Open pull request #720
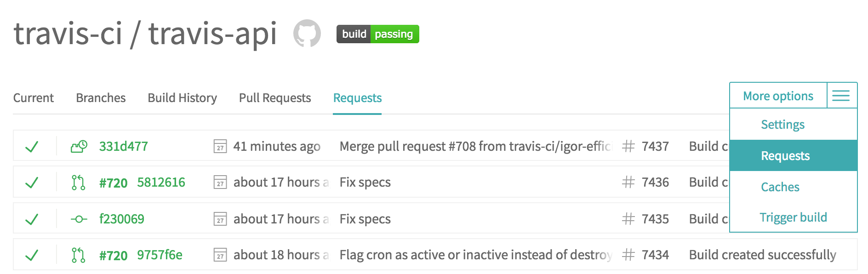 (x=113, y=182)
